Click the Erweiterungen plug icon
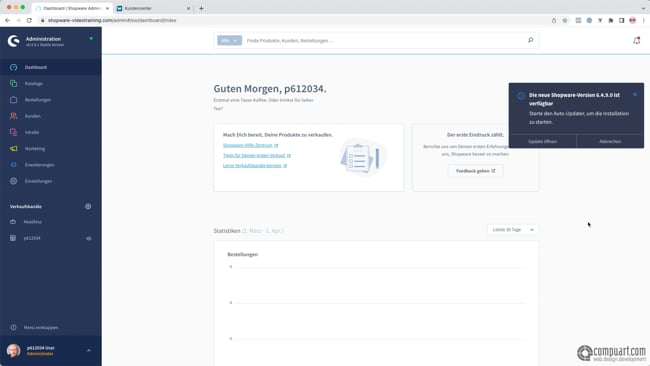 point(14,165)
